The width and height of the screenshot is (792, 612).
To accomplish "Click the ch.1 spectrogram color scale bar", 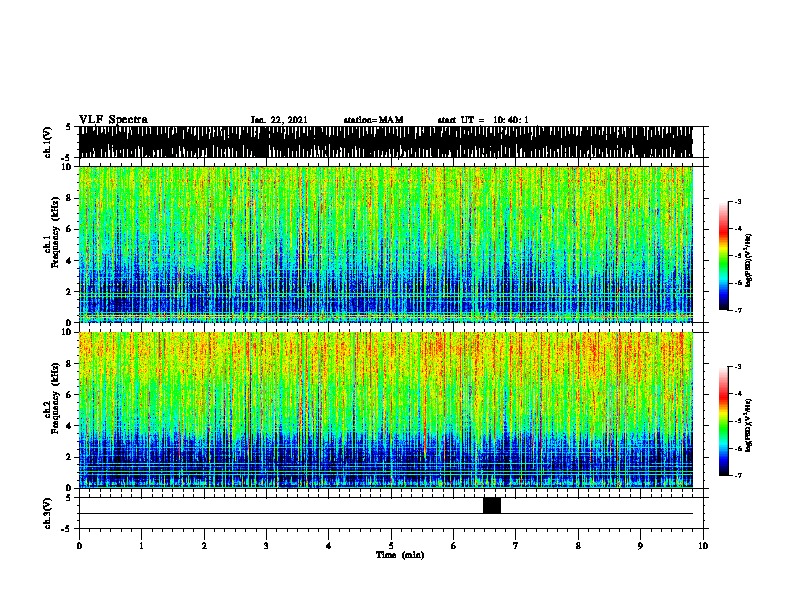I will tap(724, 256).
